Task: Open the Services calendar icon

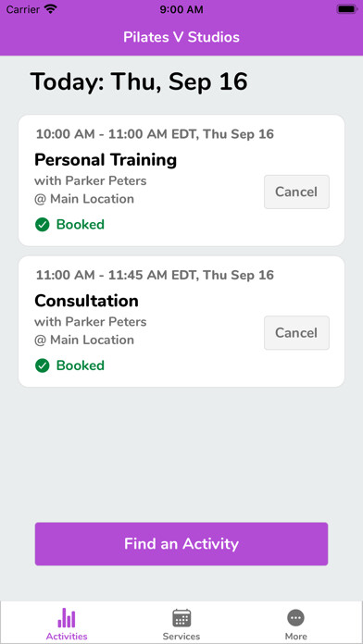Action: [181, 618]
